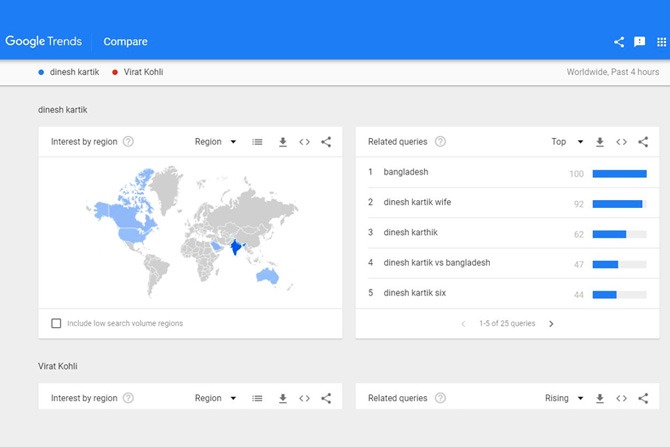
Task: Click the 'dinesh kartik' section heading
Action: point(62,110)
